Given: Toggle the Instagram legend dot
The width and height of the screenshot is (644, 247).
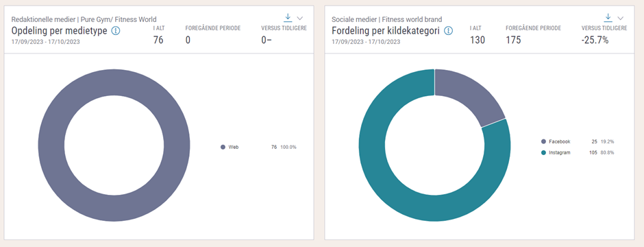Looking at the screenshot, I should 544,152.
